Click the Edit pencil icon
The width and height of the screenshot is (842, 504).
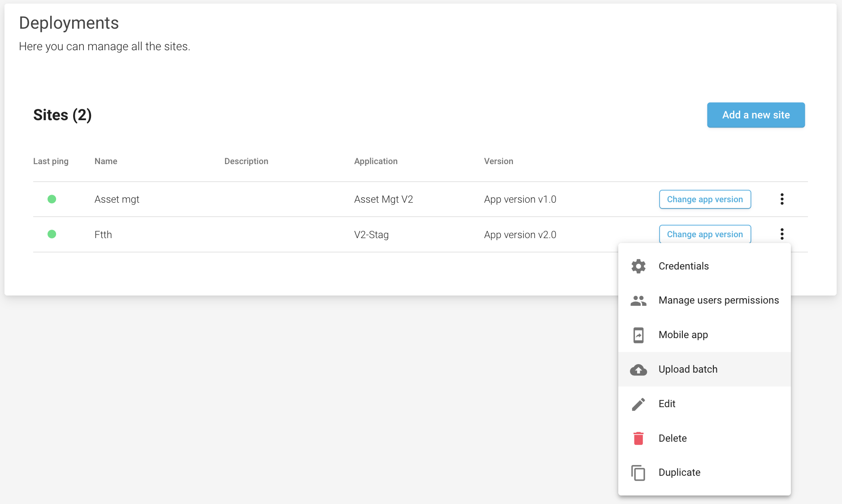pos(638,404)
